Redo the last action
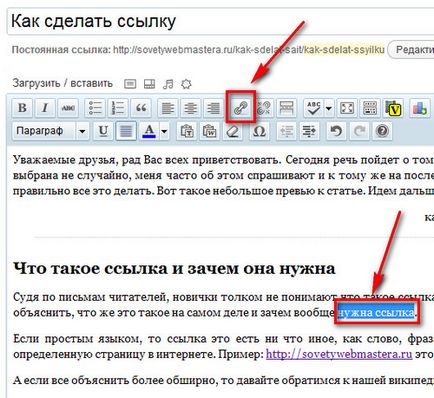 click(359, 131)
